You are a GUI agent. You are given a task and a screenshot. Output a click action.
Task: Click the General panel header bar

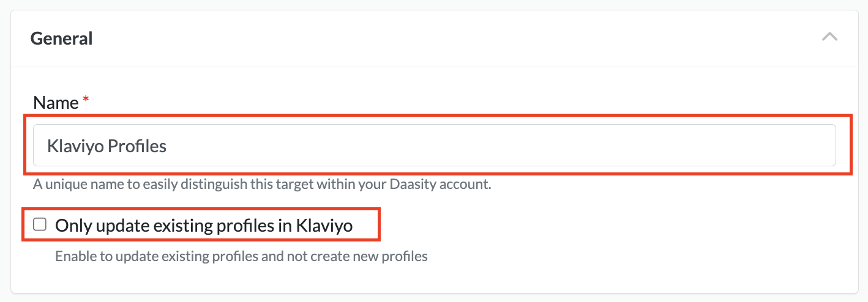click(x=428, y=38)
